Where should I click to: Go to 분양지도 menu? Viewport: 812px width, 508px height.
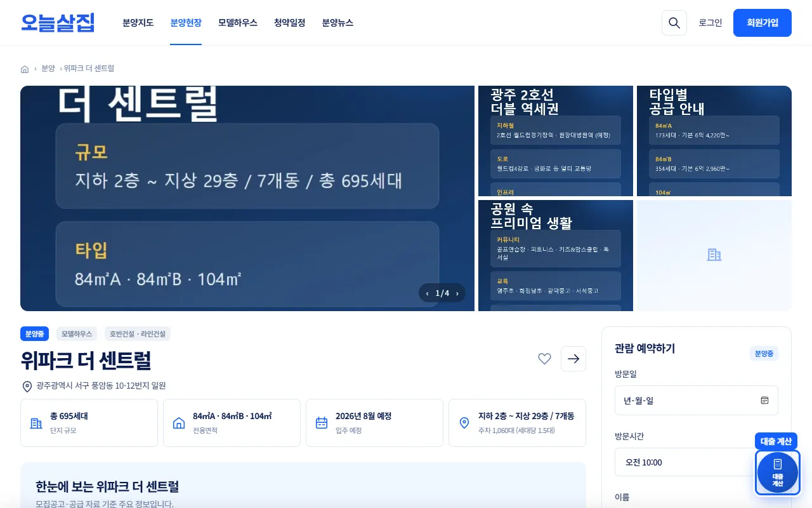pos(138,23)
